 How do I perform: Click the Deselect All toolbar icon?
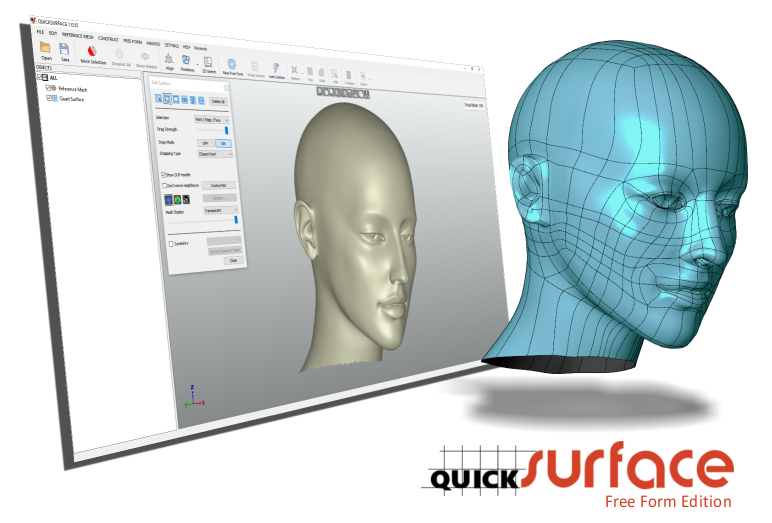tap(119, 54)
